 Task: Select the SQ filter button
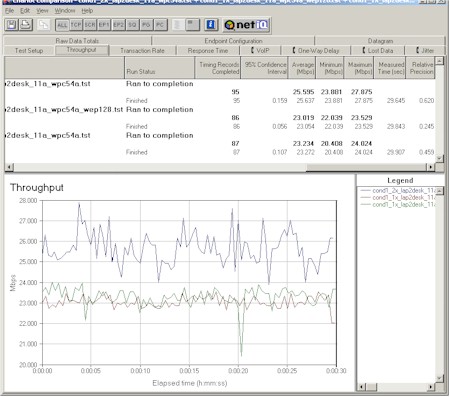click(132, 25)
